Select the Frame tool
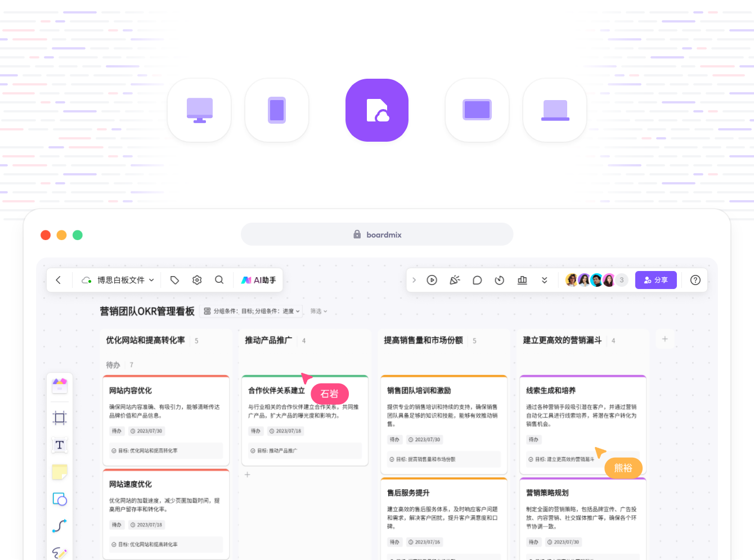This screenshot has height=560, width=754. pos(60,417)
